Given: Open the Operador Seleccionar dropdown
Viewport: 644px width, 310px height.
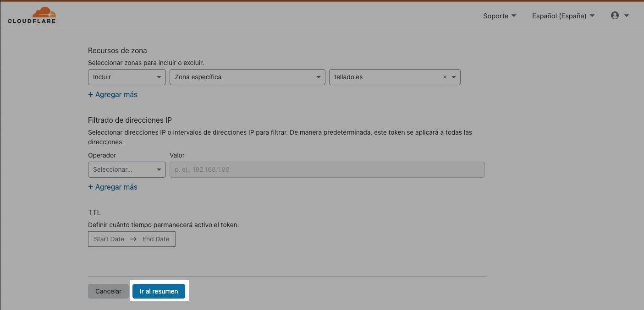Looking at the screenshot, I should pos(127,169).
